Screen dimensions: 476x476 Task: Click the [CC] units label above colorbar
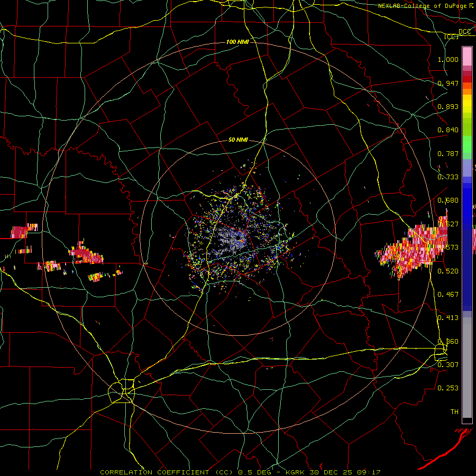451,36
